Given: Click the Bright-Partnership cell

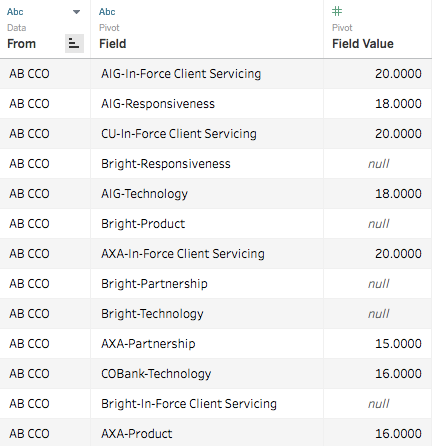Looking at the screenshot, I should pos(154,284).
